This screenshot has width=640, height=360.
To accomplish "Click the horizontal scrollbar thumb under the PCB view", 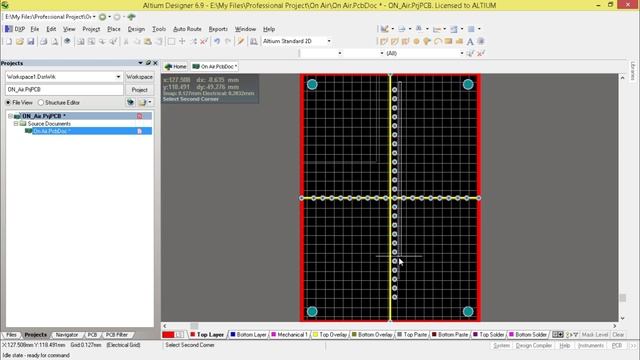I will [194, 326].
